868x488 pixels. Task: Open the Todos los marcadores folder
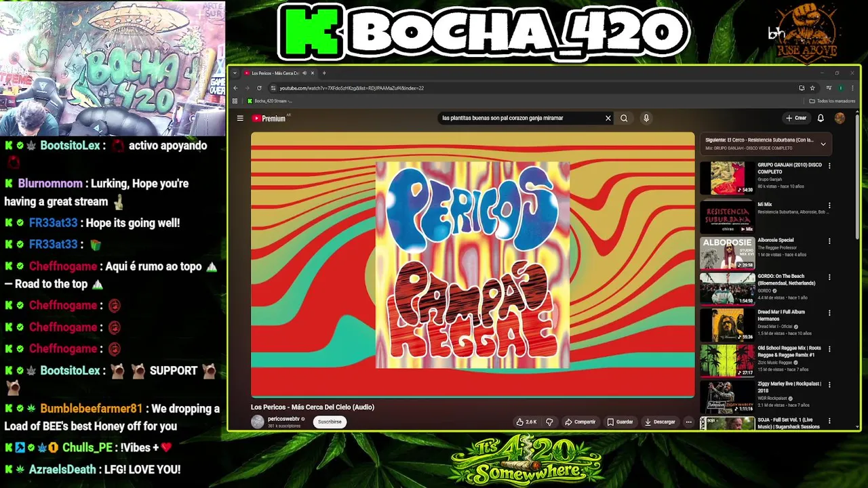[832, 101]
